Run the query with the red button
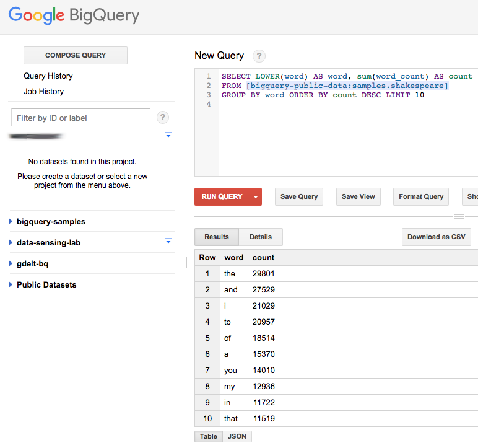The image size is (478, 448). tap(222, 197)
